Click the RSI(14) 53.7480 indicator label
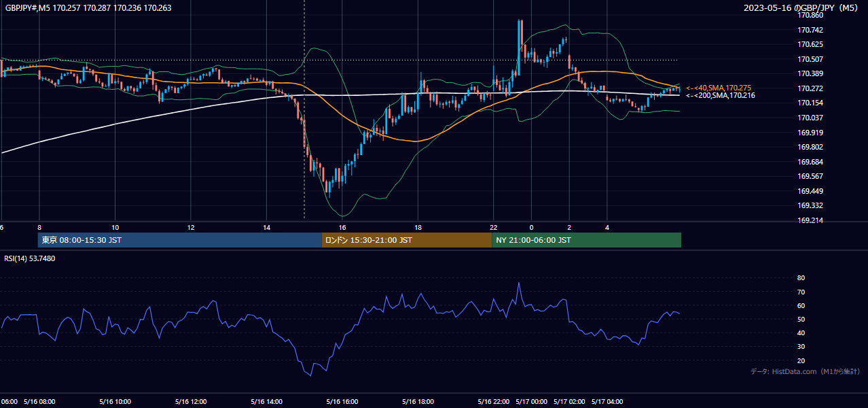The image size is (868, 408). pos(30,258)
